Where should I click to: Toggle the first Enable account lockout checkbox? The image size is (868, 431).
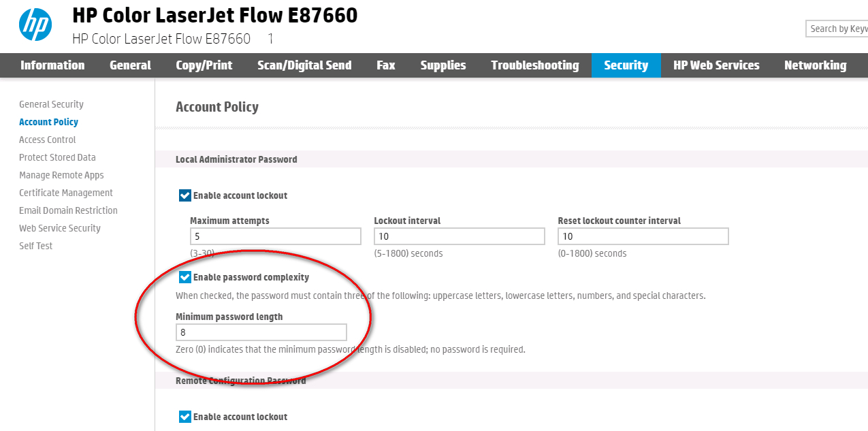pyautogui.click(x=185, y=196)
